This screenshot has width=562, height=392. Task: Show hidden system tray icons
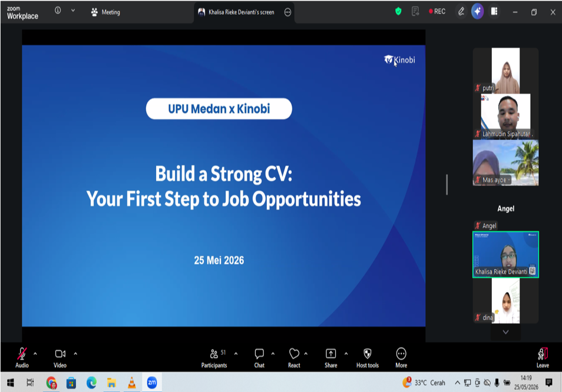click(x=457, y=383)
